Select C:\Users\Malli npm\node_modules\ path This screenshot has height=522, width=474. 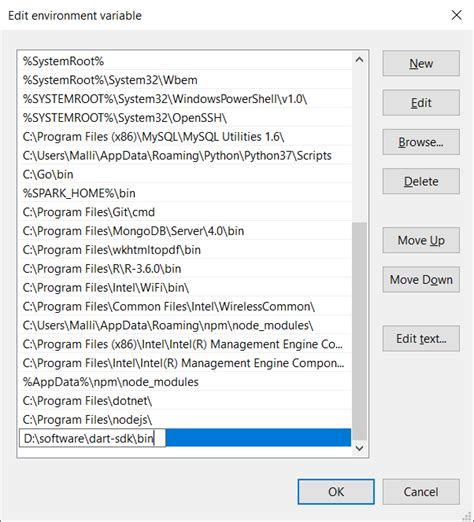pos(185,325)
